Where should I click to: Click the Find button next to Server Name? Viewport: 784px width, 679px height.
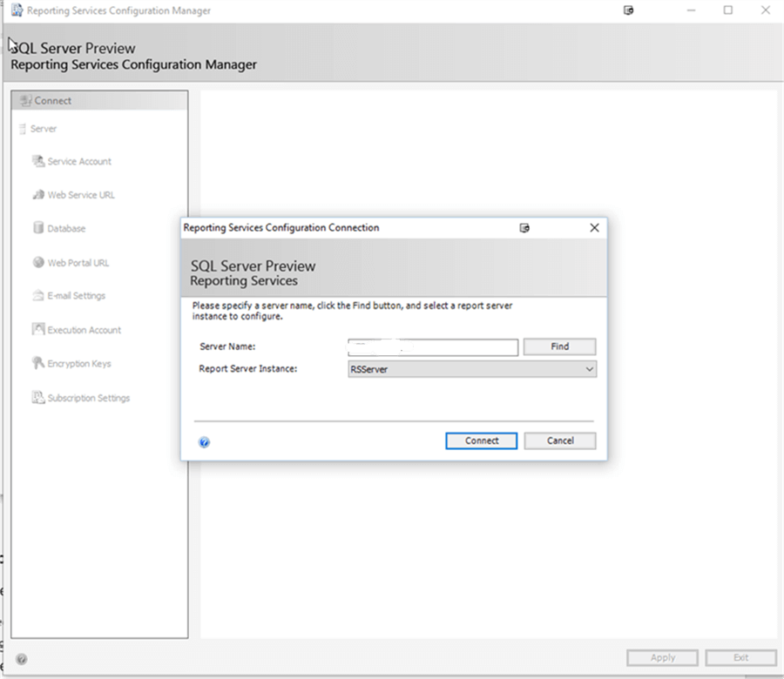coord(559,346)
